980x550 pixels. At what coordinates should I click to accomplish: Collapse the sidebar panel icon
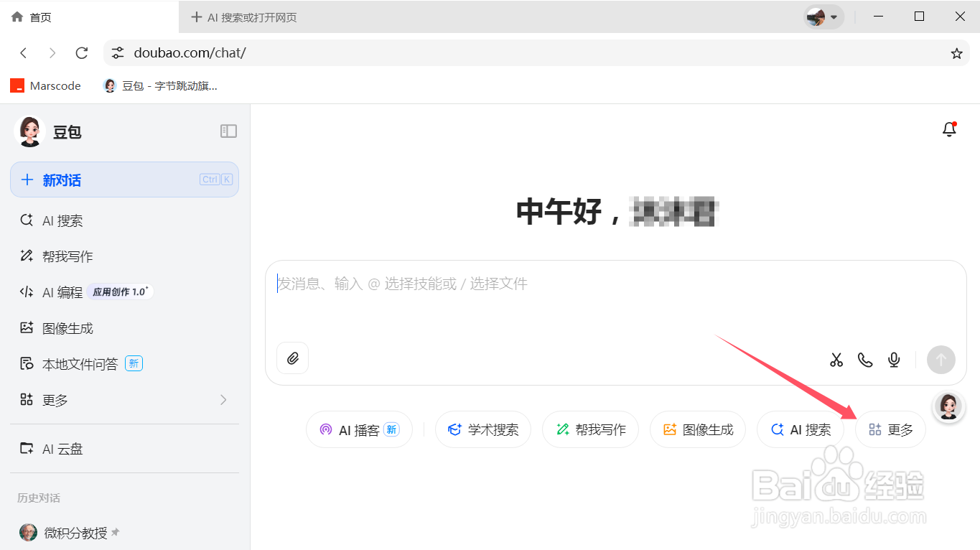pos(228,131)
